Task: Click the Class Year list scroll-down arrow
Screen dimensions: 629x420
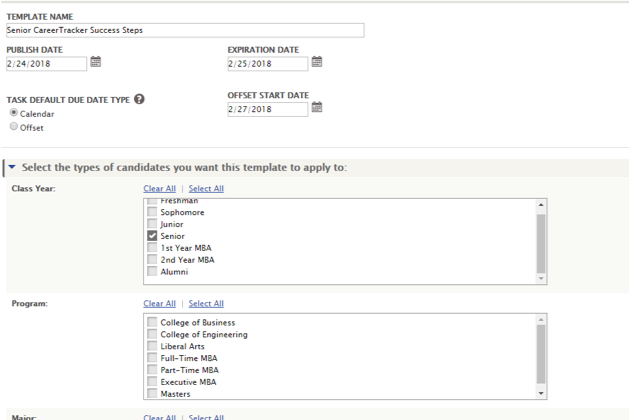Action: point(541,278)
